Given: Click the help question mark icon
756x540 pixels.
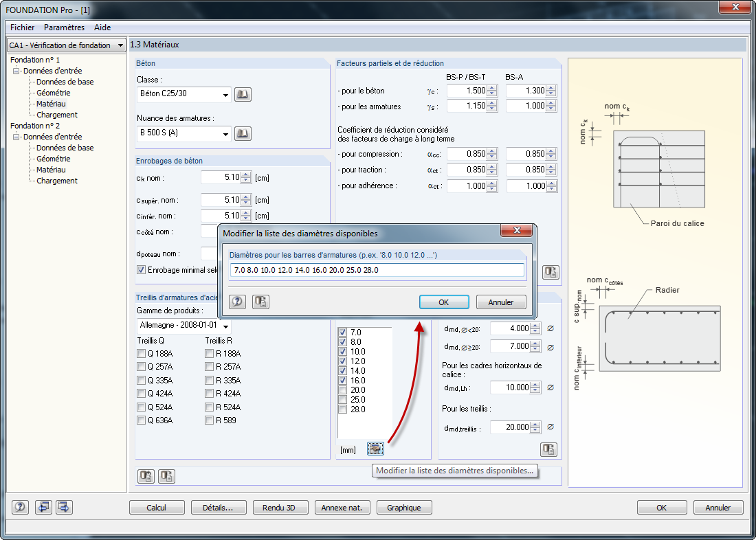Looking at the screenshot, I should [x=19, y=507].
